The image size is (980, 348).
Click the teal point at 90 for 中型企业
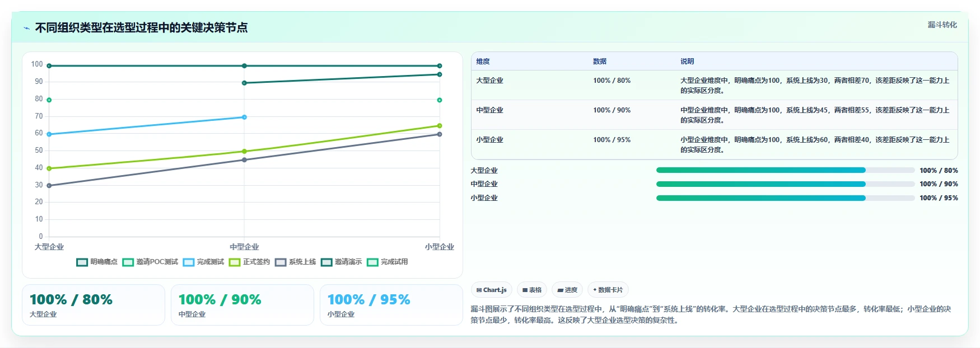coord(244,83)
